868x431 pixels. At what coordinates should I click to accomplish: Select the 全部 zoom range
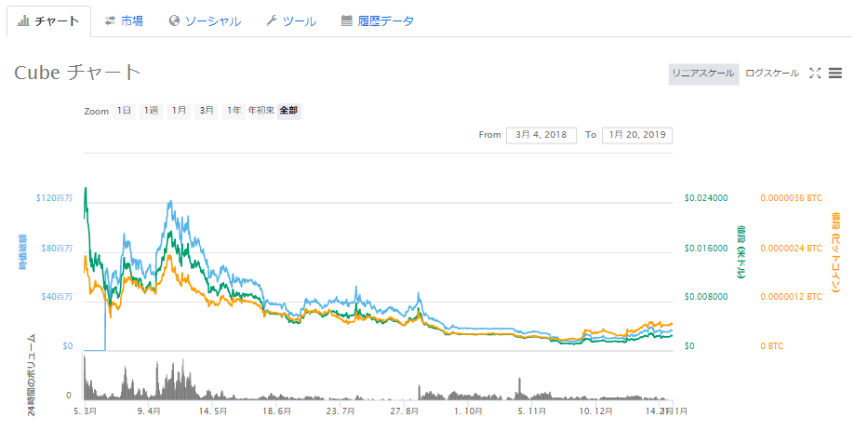click(288, 111)
